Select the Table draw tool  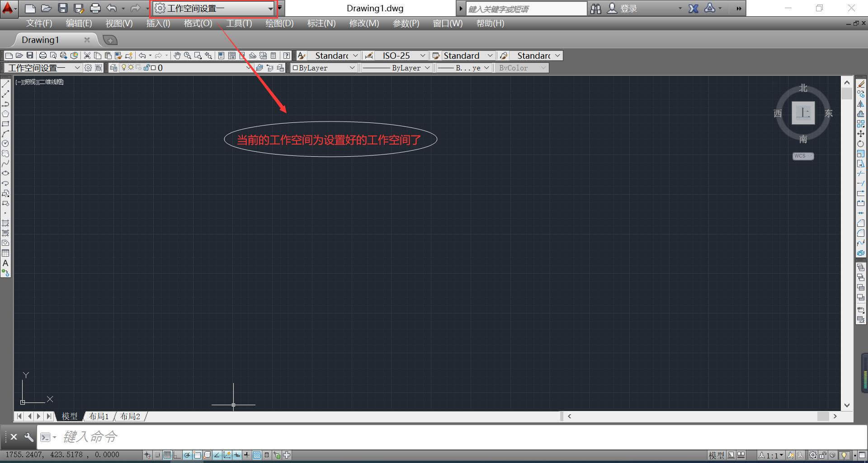[x=5, y=253]
